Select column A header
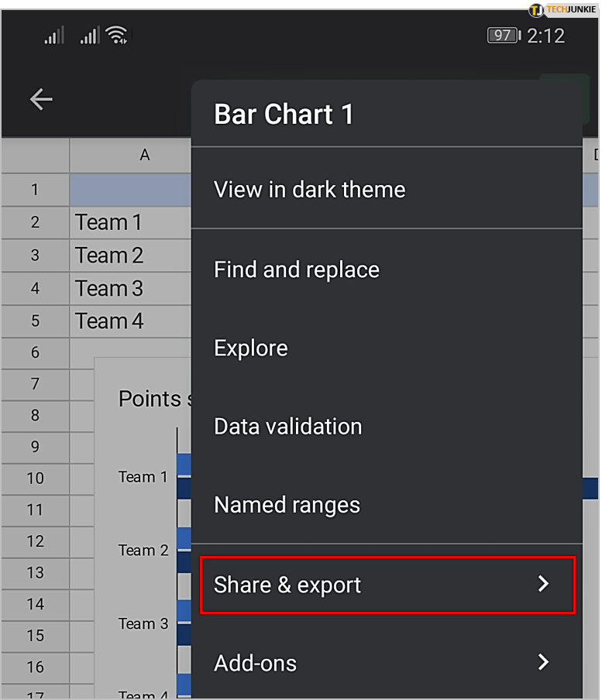The height and width of the screenshot is (700, 602). 144,156
